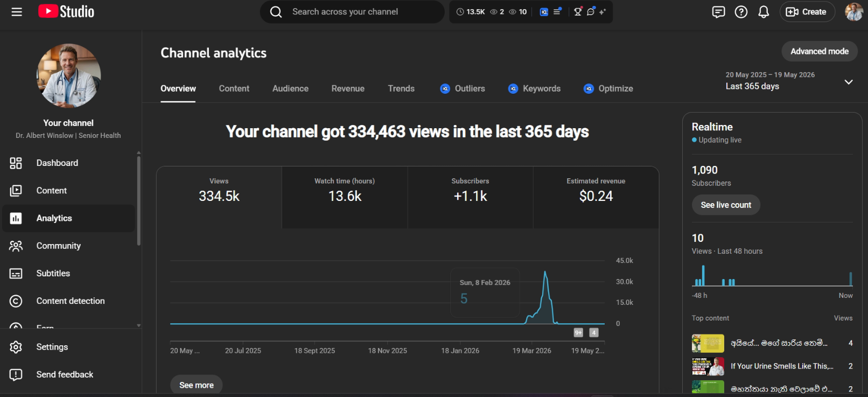Open the notifications bell
868x397 pixels.
click(764, 12)
